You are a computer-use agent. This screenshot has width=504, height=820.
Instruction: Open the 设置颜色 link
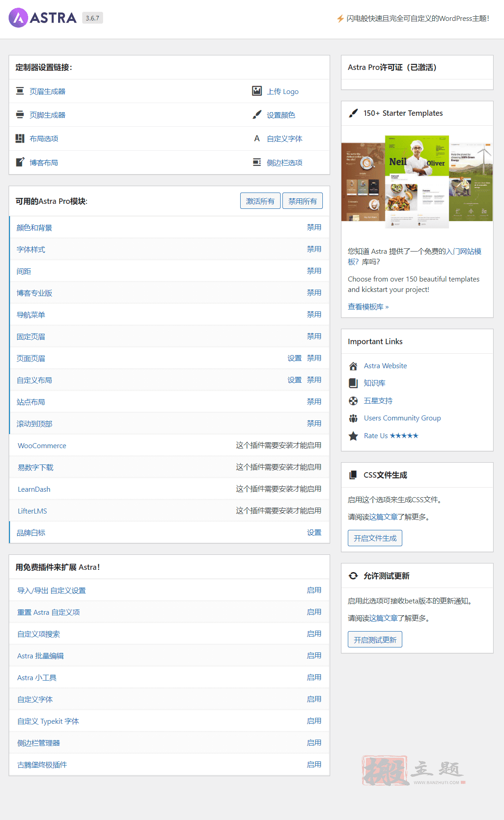pyautogui.click(x=281, y=115)
